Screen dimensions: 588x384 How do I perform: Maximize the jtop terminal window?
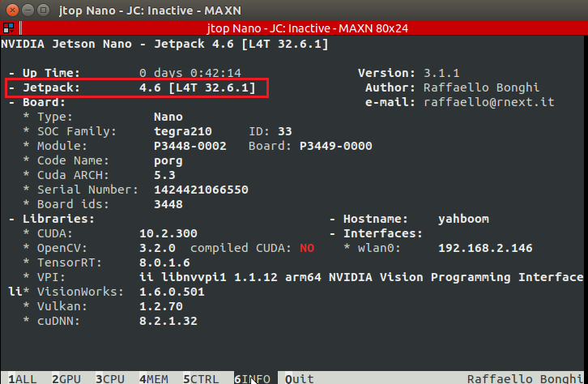tap(43, 10)
